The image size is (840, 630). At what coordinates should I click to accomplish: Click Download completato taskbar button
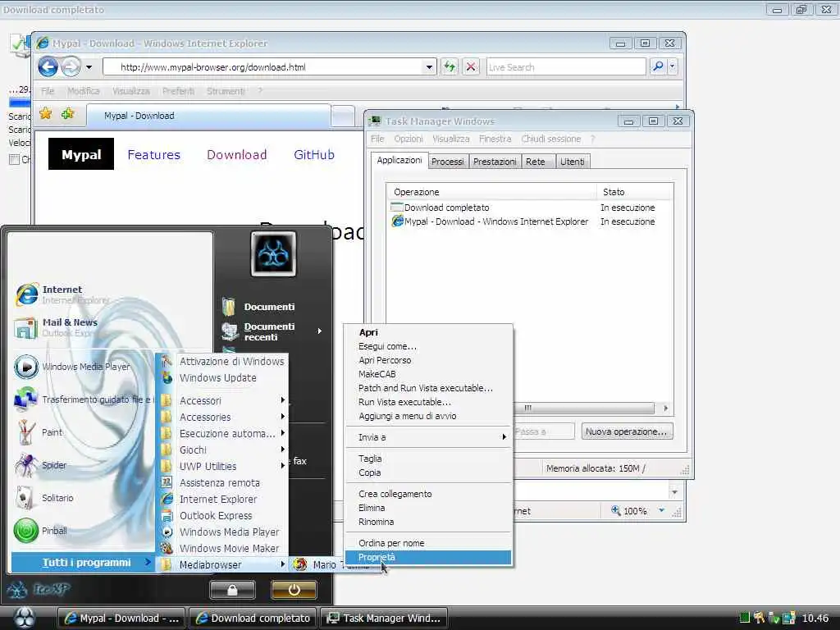pyautogui.click(x=253, y=619)
